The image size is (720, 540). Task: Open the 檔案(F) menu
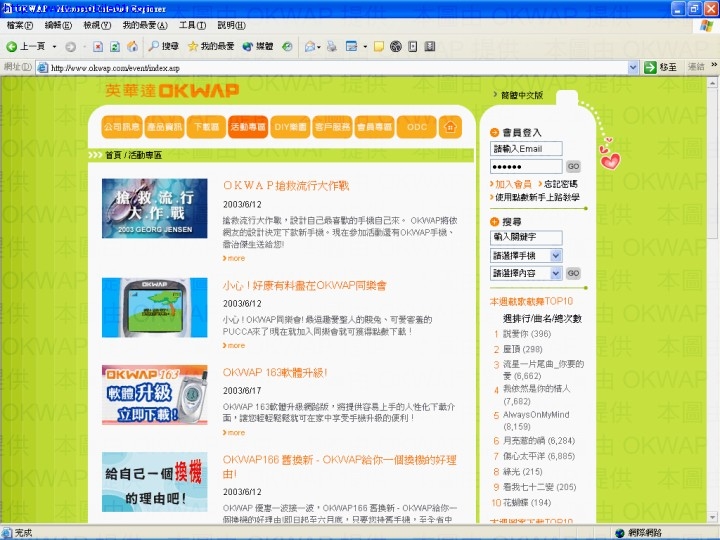pyautogui.click(x=20, y=25)
